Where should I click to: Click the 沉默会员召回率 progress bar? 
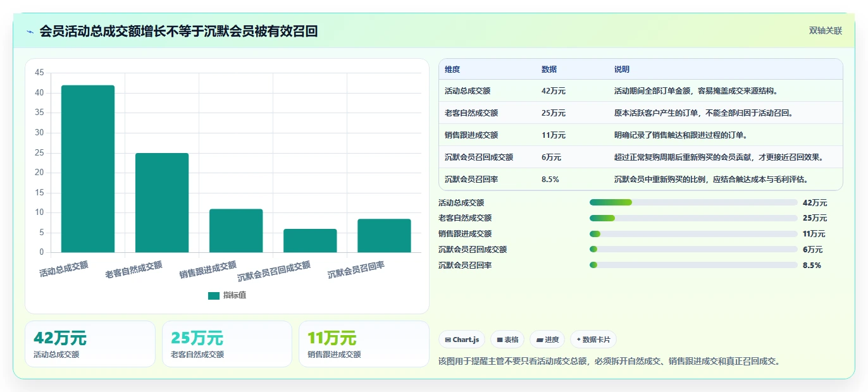(x=693, y=266)
